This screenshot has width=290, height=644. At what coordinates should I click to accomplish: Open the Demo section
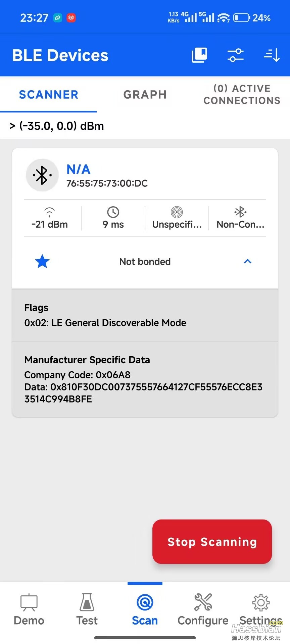(x=29, y=609)
